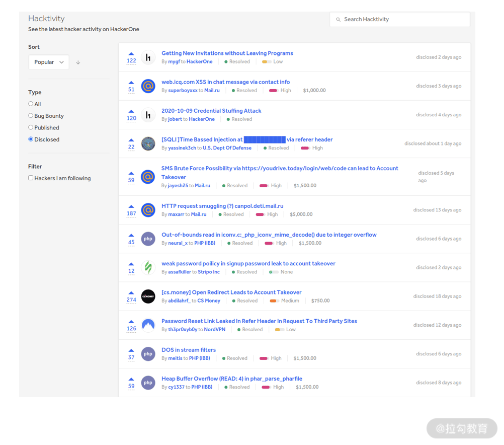Click the U.S. Dept Of Defense seal icon
This screenshot has width=504, height=445.
coord(148,144)
